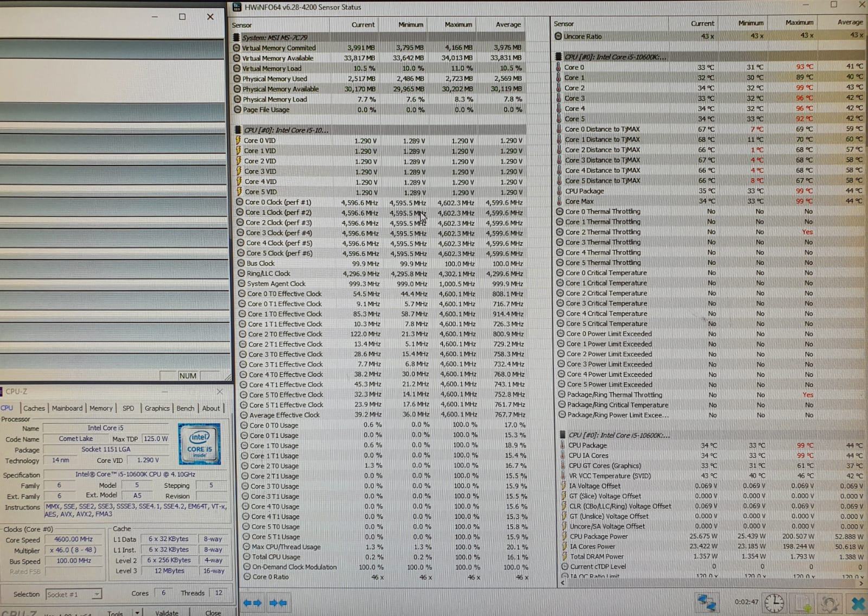Click the thermometer icon beside Core 0 temperature
868x616 pixels.
click(x=559, y=67)
